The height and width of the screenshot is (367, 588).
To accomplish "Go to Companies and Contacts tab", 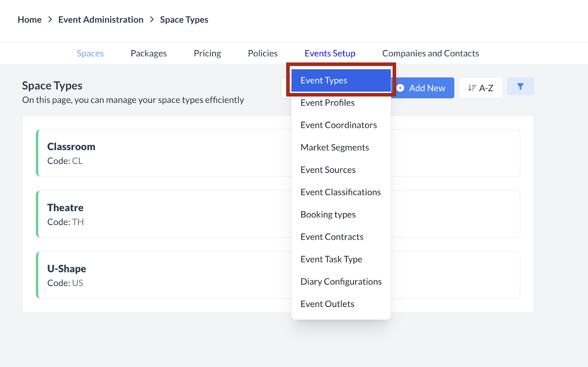I will [430, 54].
